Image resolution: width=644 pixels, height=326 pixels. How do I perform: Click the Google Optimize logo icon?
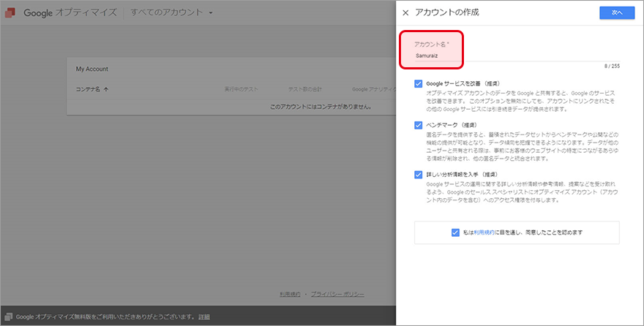click(x=10, y=12)
